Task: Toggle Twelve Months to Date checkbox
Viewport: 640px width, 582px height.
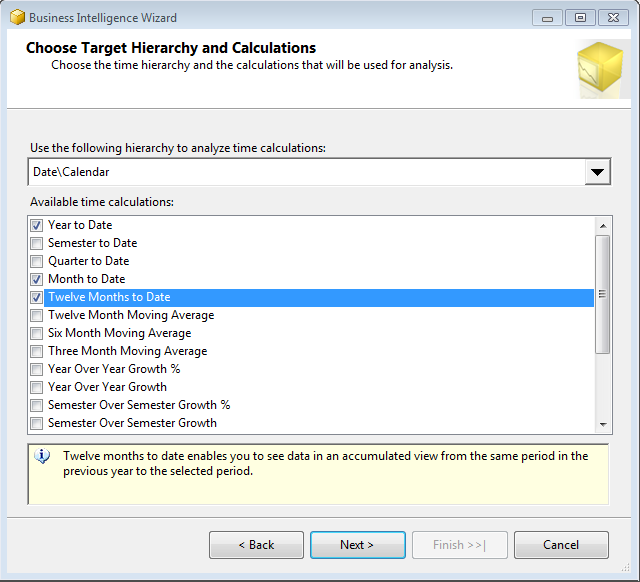Action: (37, 297)
